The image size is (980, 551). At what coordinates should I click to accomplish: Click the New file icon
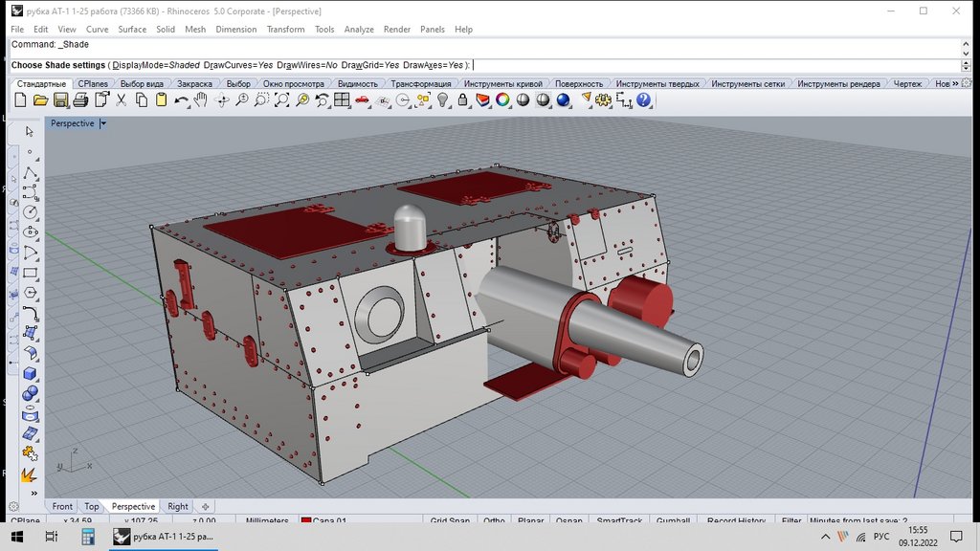tap(20, 99)
